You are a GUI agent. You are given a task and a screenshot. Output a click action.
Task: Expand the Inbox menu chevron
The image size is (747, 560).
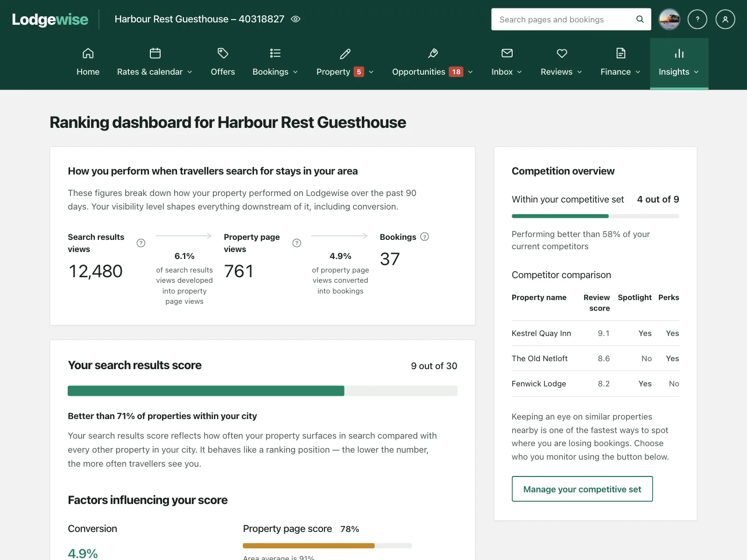519,72
